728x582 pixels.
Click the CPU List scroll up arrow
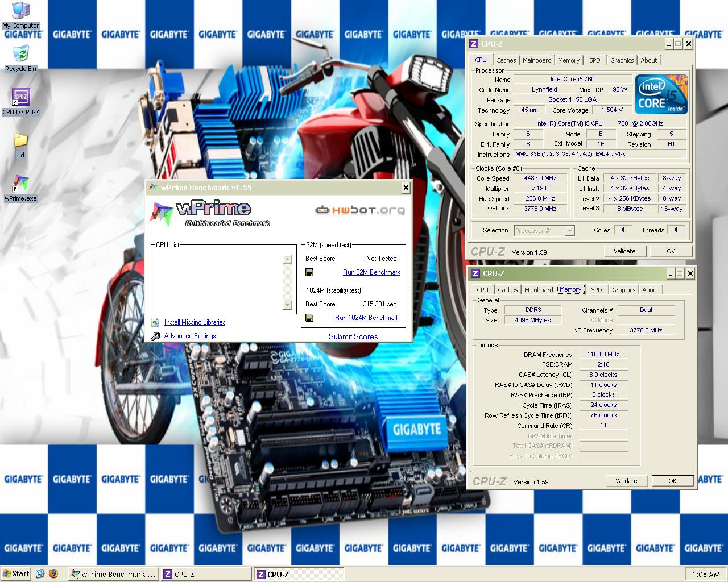point(287,259)
